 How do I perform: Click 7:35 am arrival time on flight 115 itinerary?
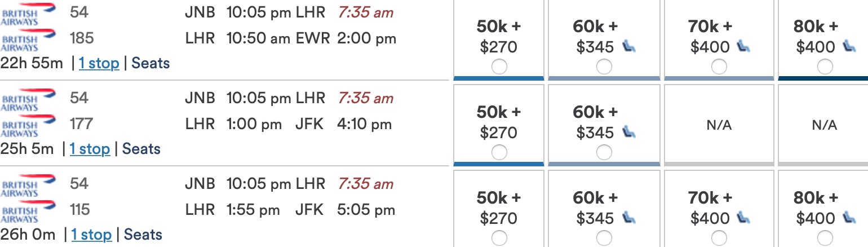point(365,184)
